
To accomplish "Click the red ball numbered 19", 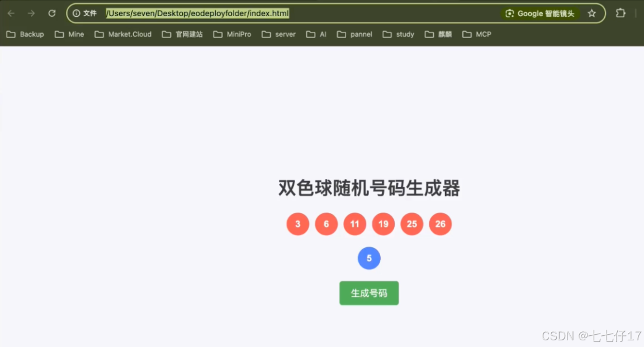I will [383, 224].
